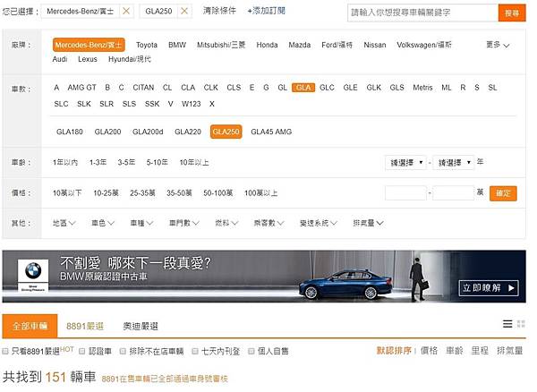Select the highlighted GLA model button
This screenshot has height=392, width=537.
click(303, 88)
